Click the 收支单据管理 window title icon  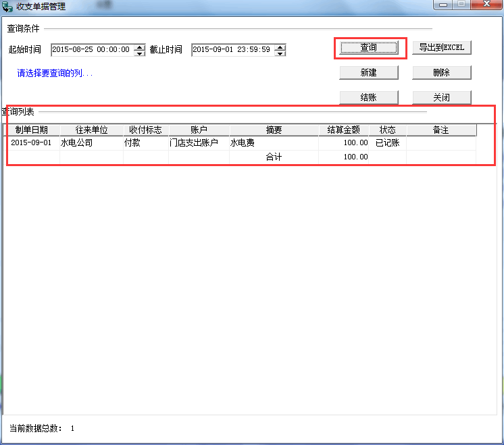[x=7, y=7]
